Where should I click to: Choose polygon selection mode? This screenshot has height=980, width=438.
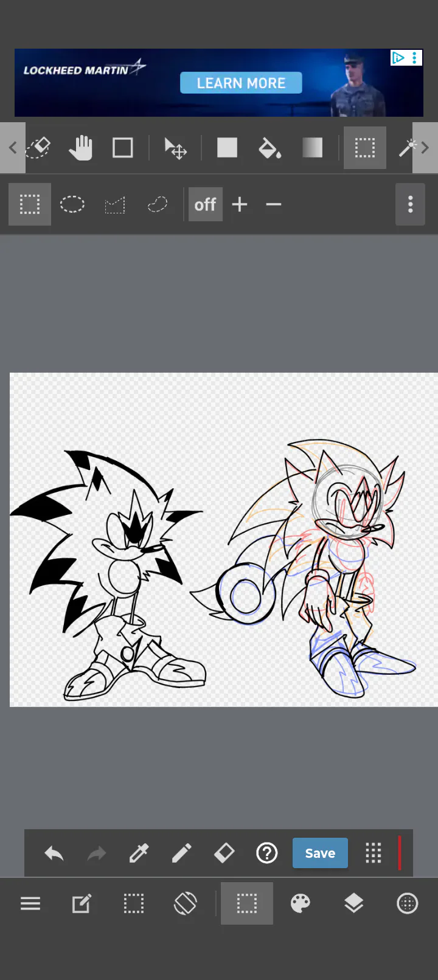pyautogui.click(x=115, y=204)
